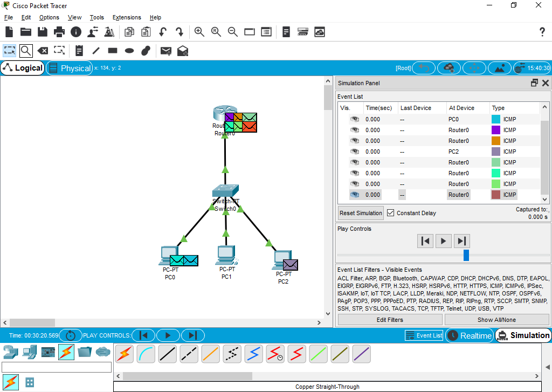552x392 pixels.
Task: Click the cyan color swatch for PC0 event
Action: coord(496,119)
